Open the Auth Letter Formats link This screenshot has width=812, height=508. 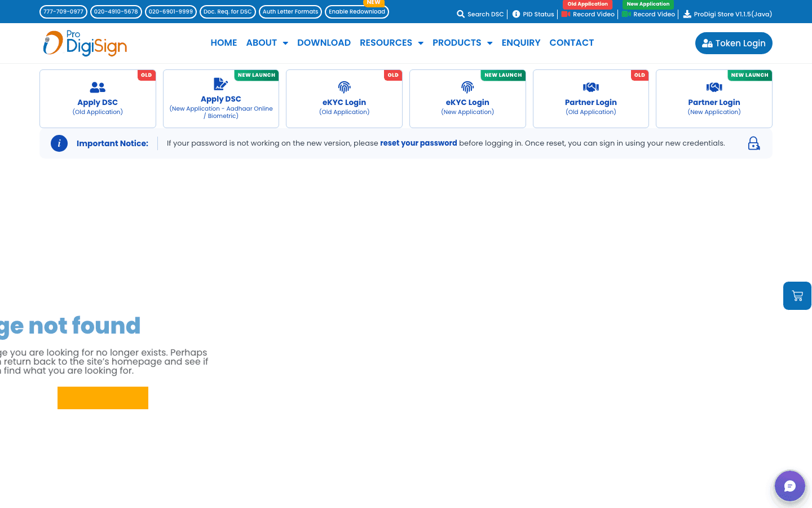pyautogui.click(x=290, y=12)
